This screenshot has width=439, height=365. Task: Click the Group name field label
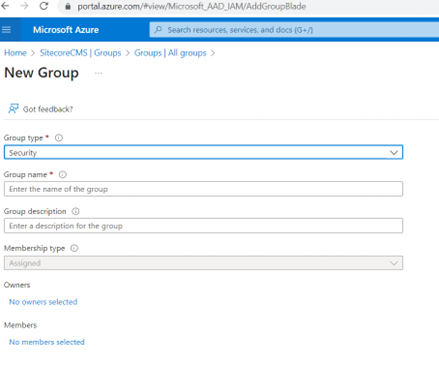click(25, 174)
